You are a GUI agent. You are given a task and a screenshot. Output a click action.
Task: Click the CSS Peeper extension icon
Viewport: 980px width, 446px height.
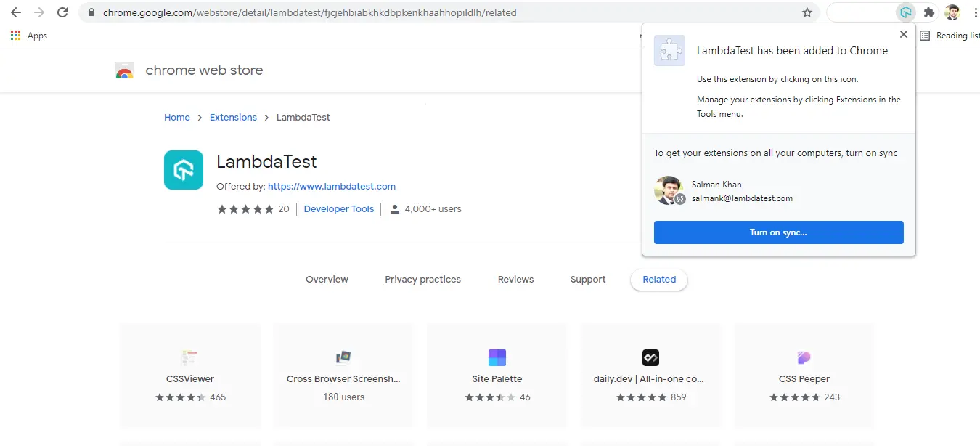click(x=804, y=357)
